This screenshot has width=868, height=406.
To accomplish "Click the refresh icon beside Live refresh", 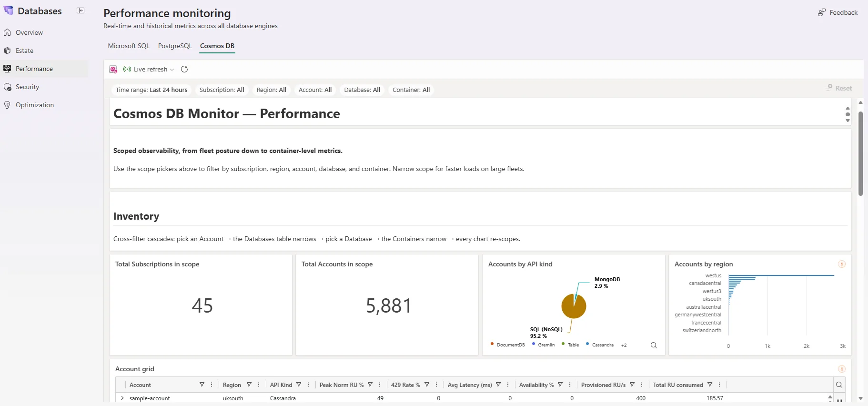I will pyautogui.click(x=184, y=69).
